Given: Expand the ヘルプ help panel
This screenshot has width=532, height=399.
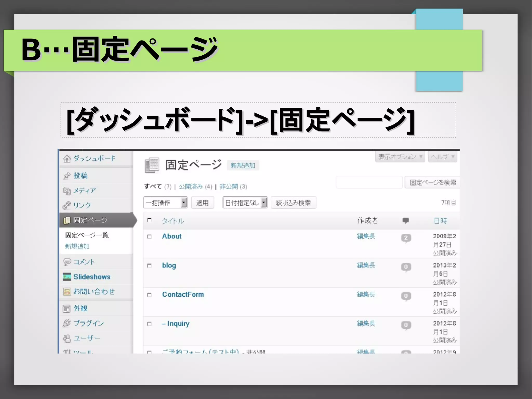Looking at the screenshot, I should click(443, 157).
